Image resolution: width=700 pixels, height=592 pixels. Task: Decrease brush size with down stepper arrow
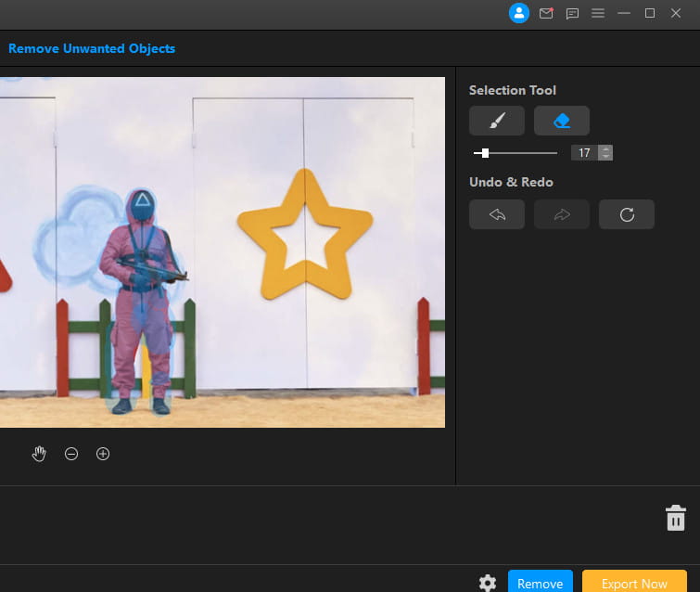605,157
